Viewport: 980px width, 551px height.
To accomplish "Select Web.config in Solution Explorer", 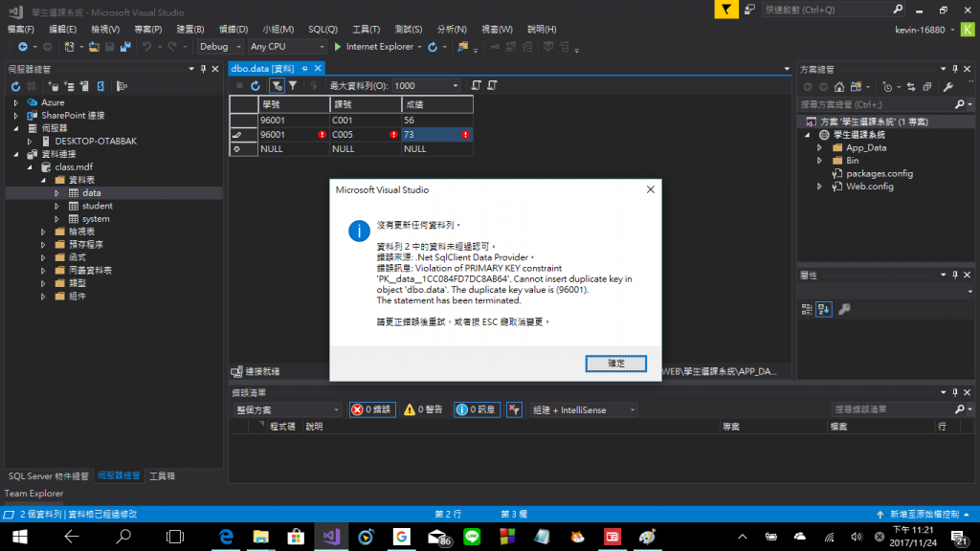I will pyautogui.click(x=869, y=187).
